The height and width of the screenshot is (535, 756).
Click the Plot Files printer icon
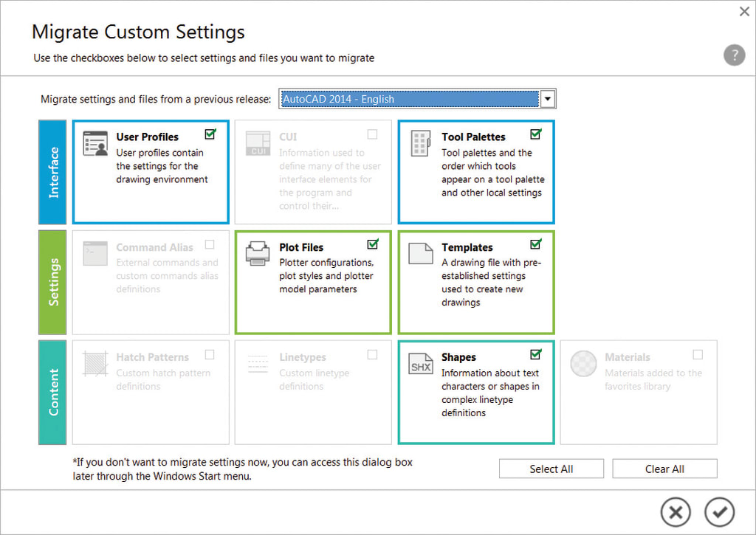pos(257,253)
